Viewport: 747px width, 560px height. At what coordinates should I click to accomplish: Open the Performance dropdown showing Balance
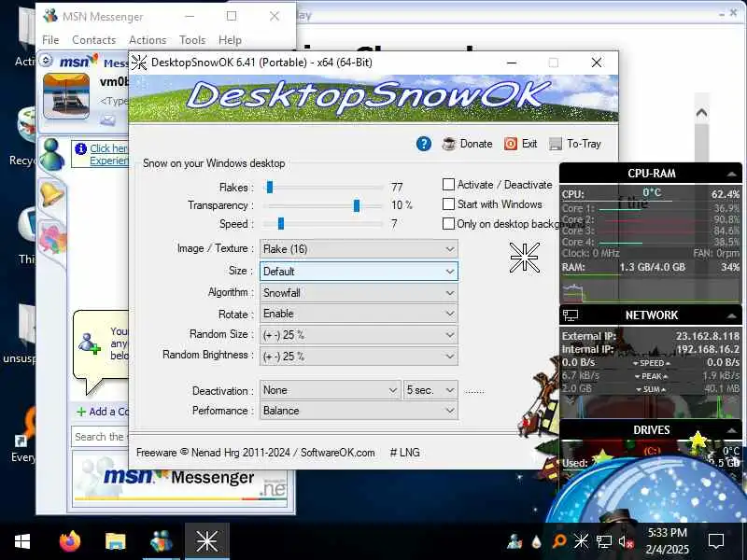click(x=359, y=411)
